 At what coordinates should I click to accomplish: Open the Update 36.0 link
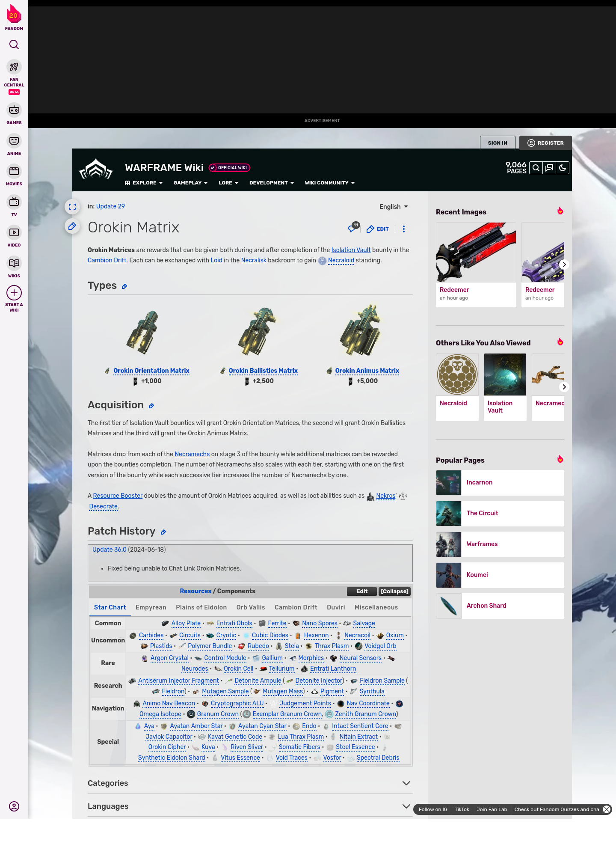110,550
